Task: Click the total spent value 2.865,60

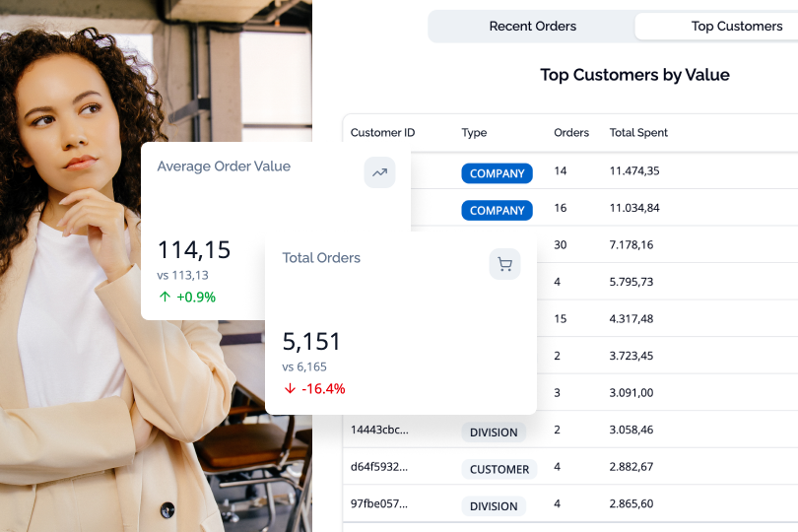Action: (632, 503)
